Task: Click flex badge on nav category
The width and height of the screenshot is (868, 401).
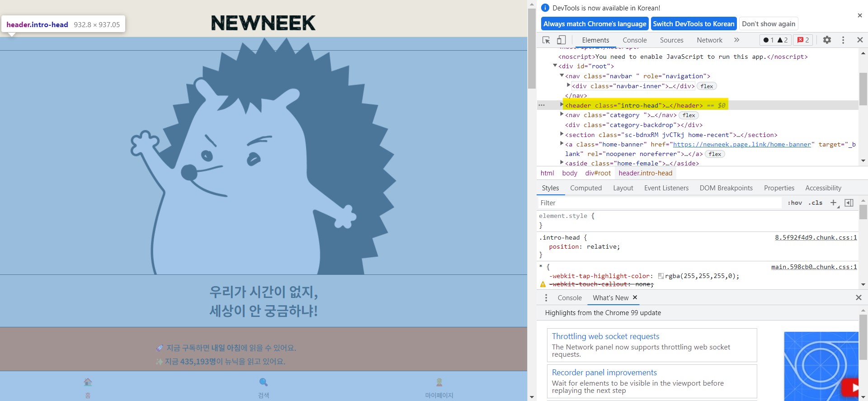Action: coord(689,115)
